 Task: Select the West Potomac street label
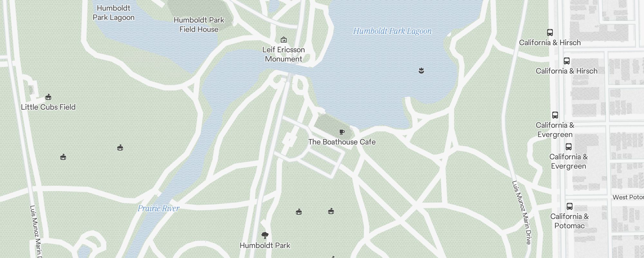(628, 197)
